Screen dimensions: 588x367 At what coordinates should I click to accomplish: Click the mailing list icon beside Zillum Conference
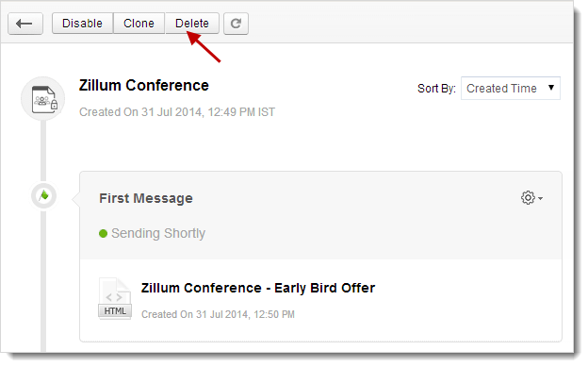tap(44, 99)
